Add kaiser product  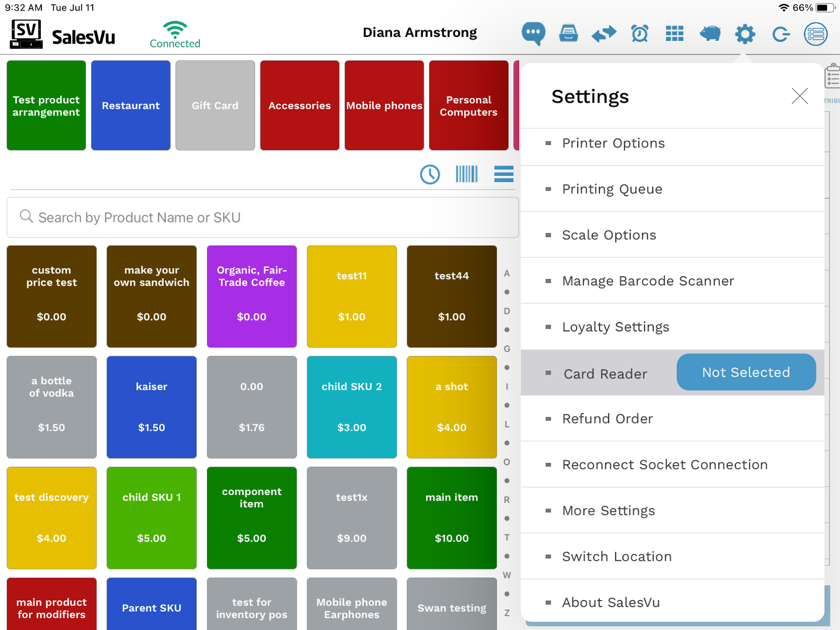(x=151, y=407)
